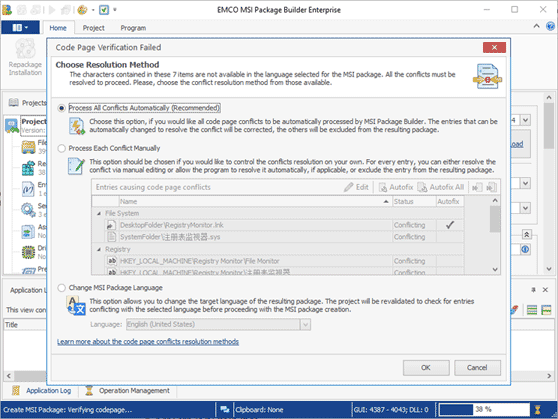
Task: Click the Services tree node gear icon
Action: tap(28, 210)
